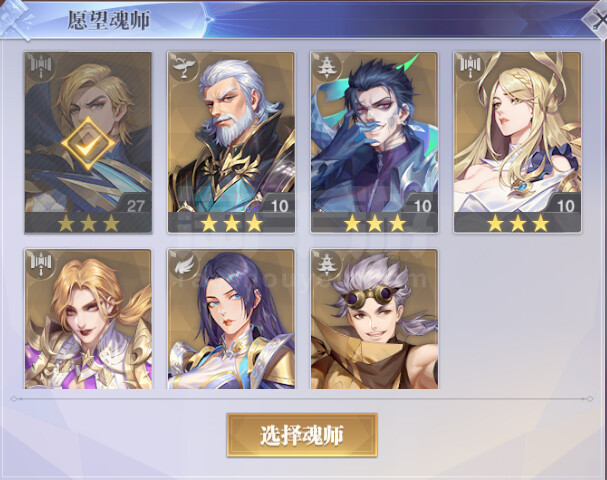
Task: Click class icon on selected blonde male card
Action: [x=40, y=67]
